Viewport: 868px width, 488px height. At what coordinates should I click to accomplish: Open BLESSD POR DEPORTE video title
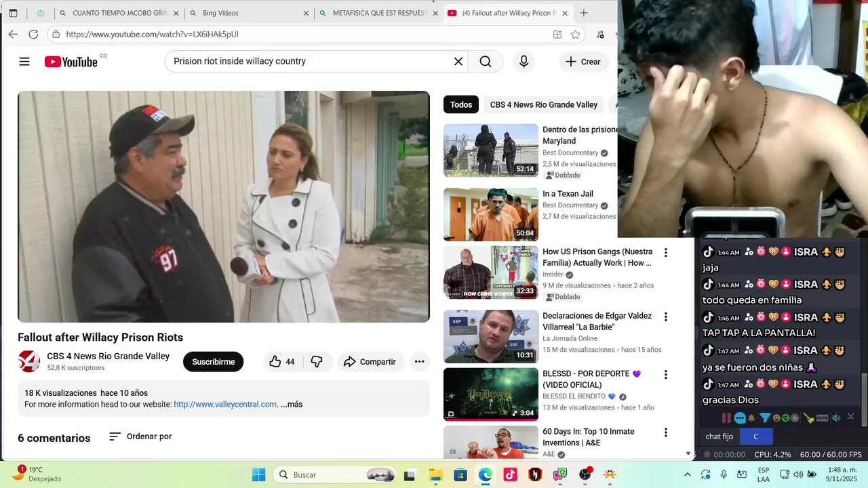click(x=592, y=379)
